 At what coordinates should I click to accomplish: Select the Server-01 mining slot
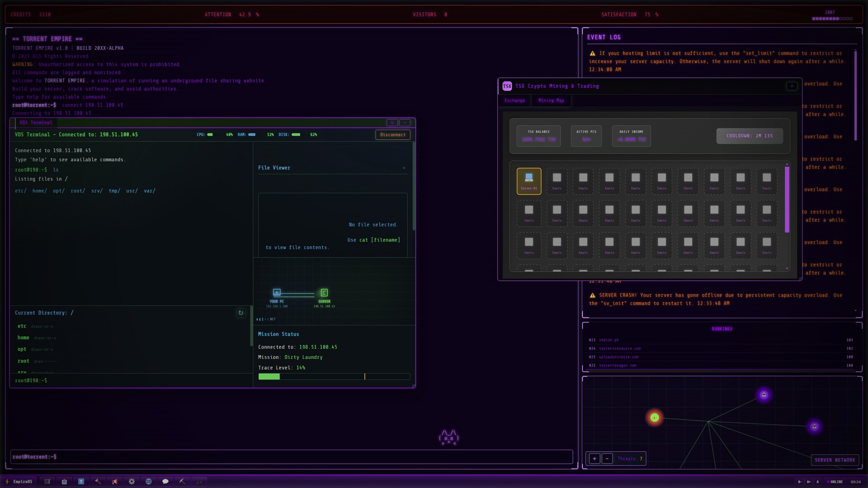528,181
